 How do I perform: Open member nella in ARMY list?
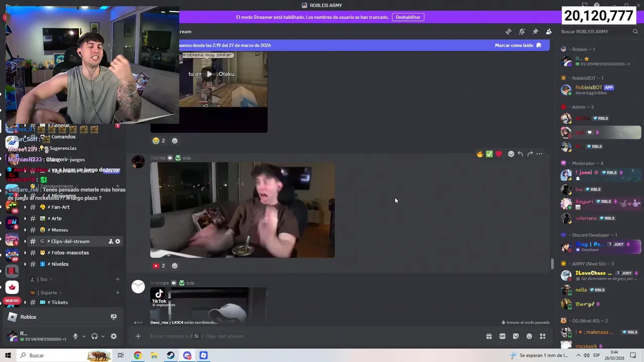[600, 290]
